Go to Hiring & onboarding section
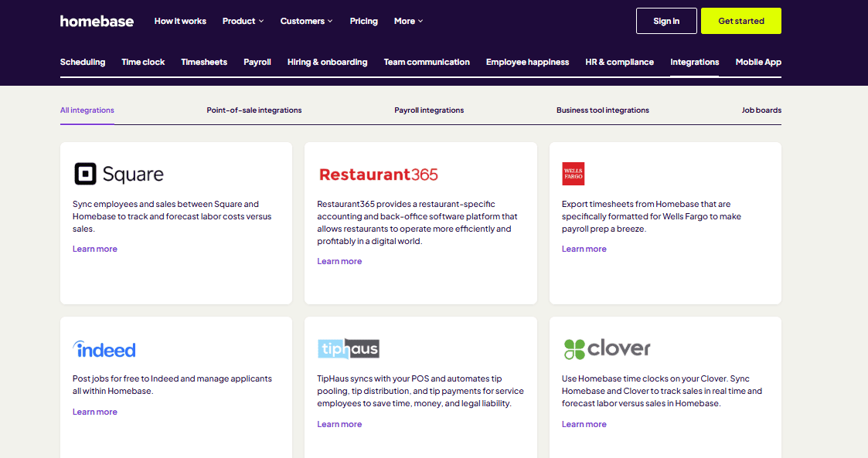The image size is (868, 458). click(327, 62)
